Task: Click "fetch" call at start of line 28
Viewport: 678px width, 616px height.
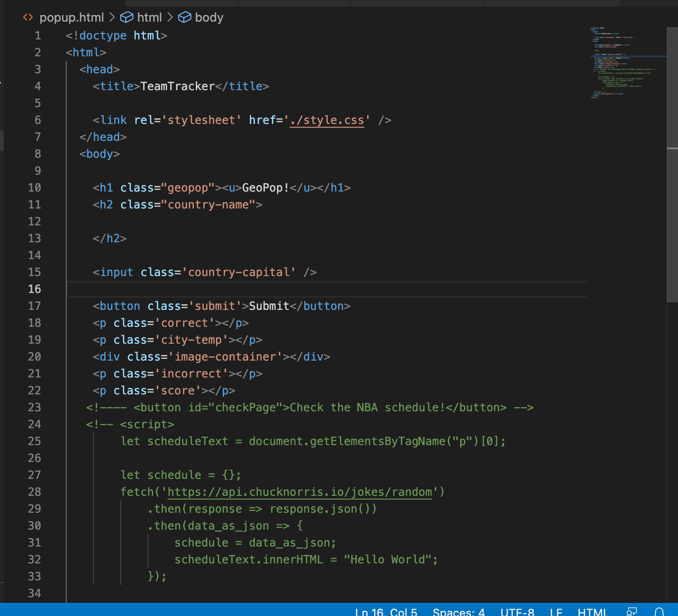Action: 137,492
